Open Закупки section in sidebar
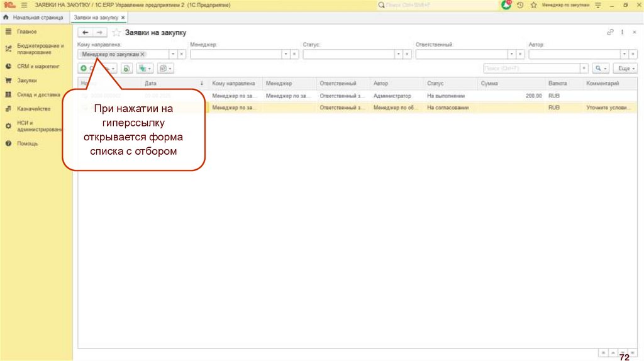Image resolution: width=644 pixels, height=361 pixels. pyautogui.click(x=26, y=81)
